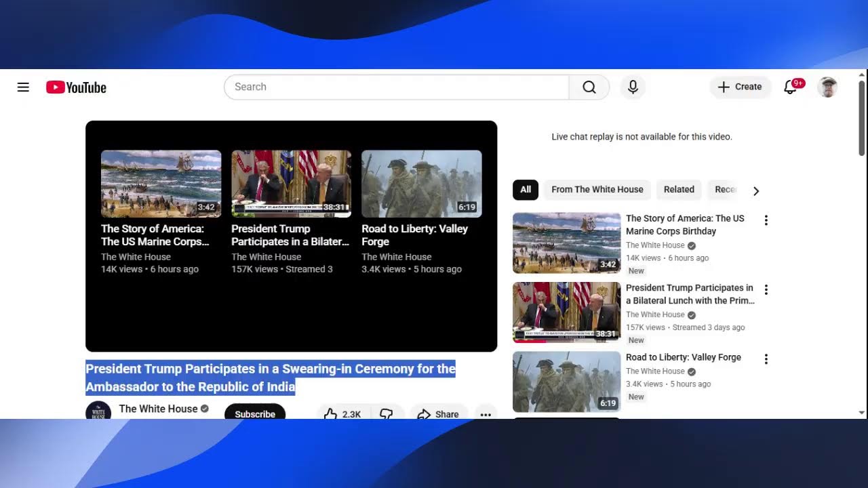This screenshot has width=868, height=488.
Task: Open sidebar thumbnail of Marine Corps Birthday
Action: [566, 243]
